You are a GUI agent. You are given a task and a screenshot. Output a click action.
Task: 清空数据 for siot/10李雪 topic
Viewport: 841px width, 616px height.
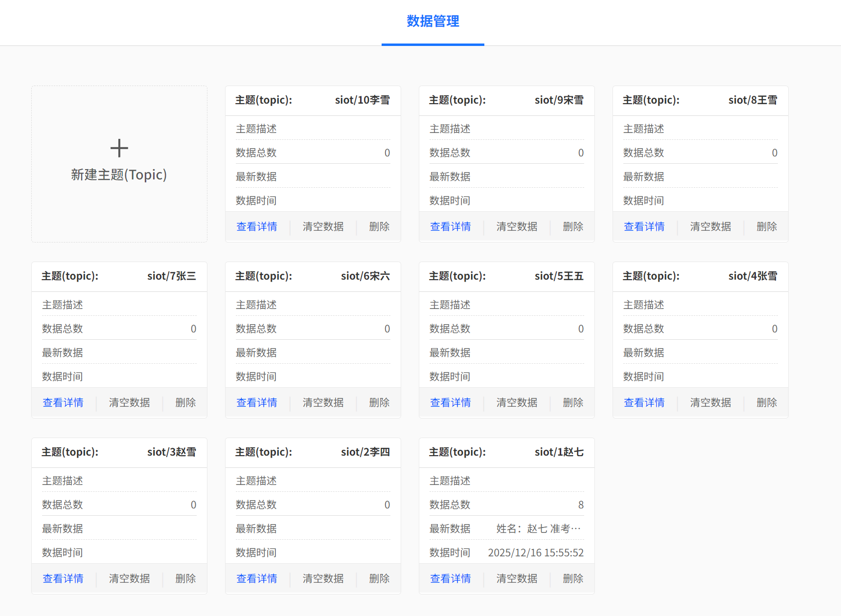click(x=323, y=226)
